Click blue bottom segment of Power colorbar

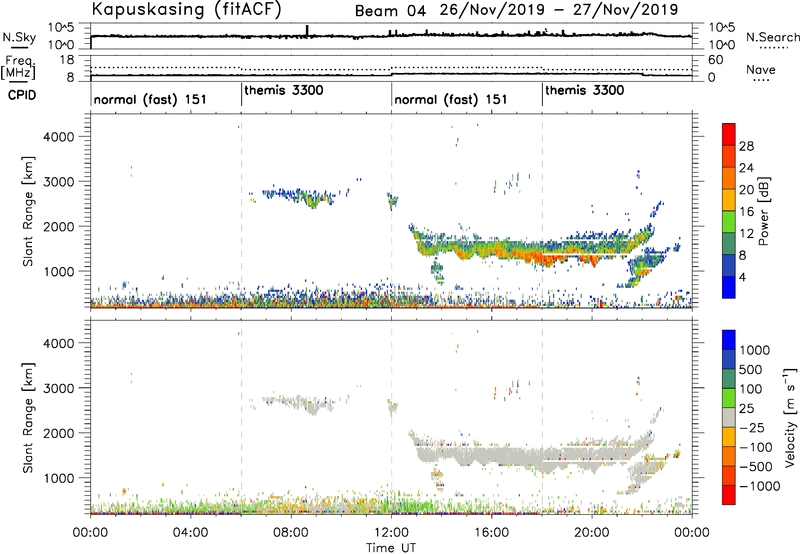pyautogui.click(x=729, y=287)
